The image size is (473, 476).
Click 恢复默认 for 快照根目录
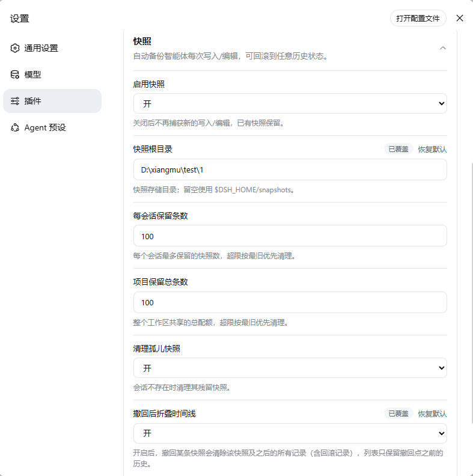pyautogui.click(x=432, y=149)
